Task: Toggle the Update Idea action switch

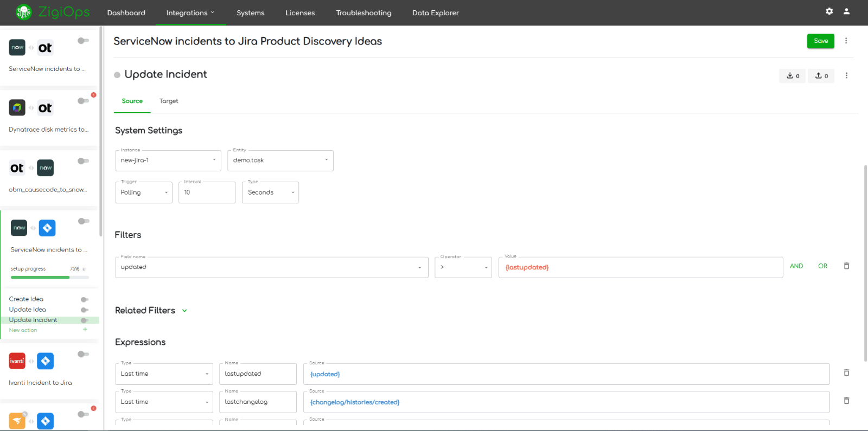Action: (x=85, y=310)
